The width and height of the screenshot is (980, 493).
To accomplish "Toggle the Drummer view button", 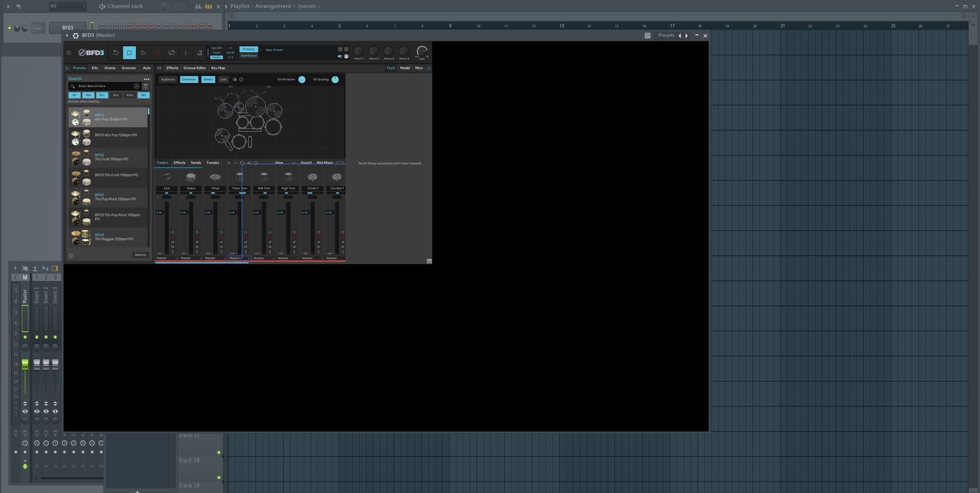I will pyautogui.click(x=189, y=80).
